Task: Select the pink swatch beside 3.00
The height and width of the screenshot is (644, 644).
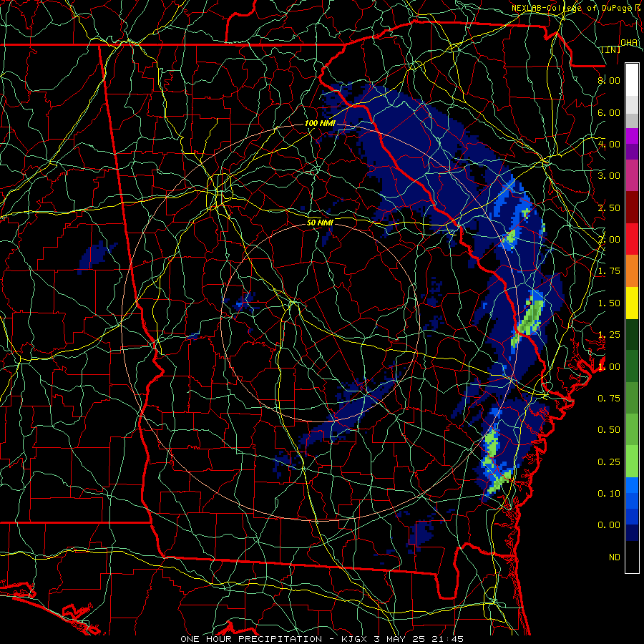Action: 632,176
